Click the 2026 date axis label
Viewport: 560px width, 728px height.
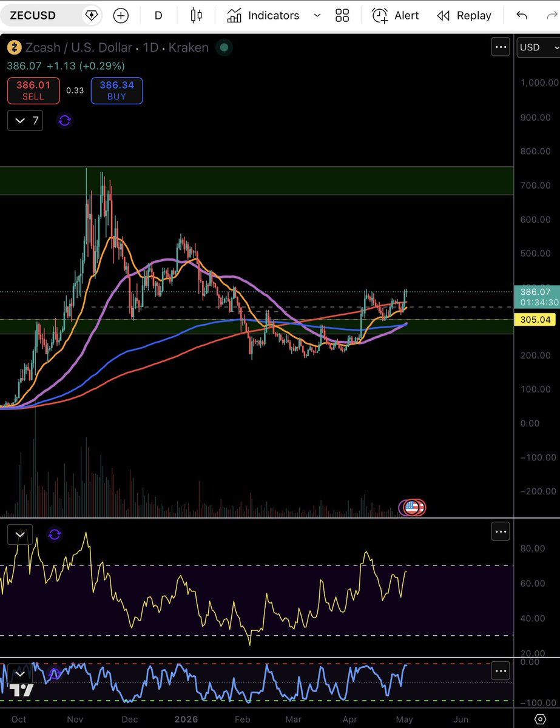187,719
